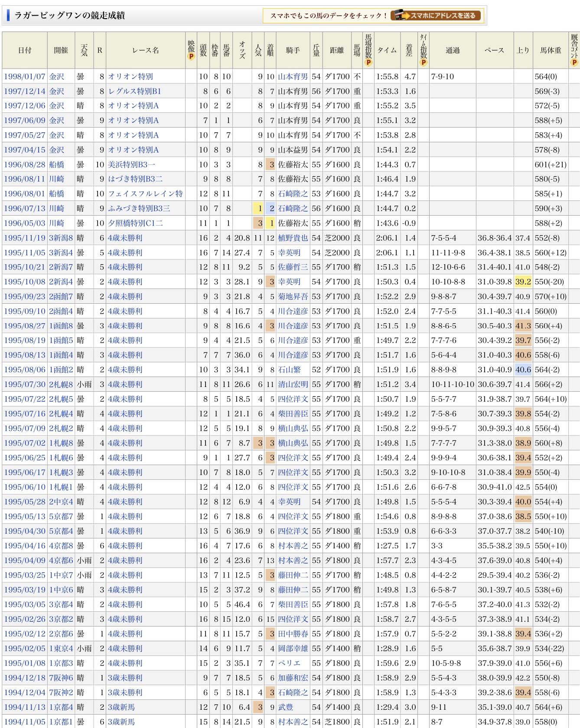
Task: Click the 距離 column header
Action: 337,50
